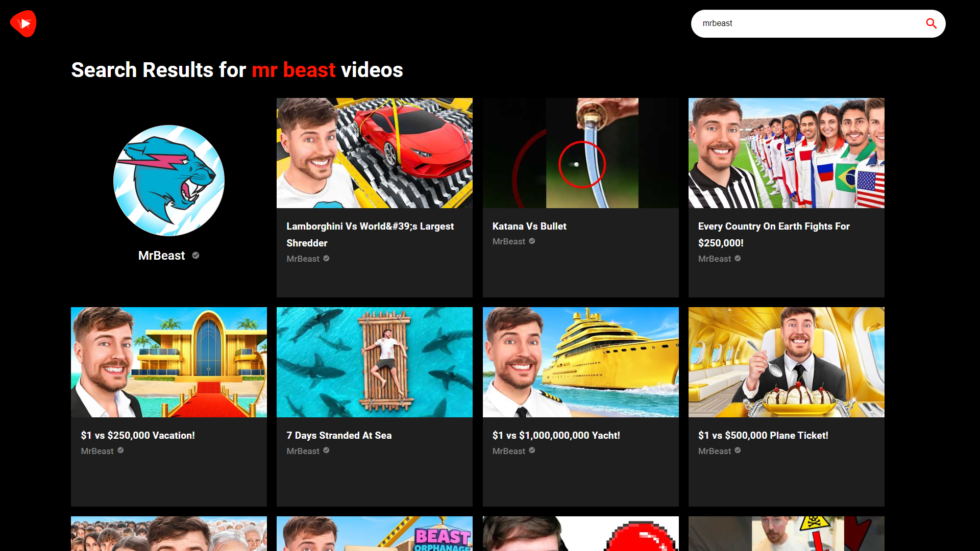Click MrBeast channel link under Yacht video
The width and height of the screenshot is (980, 551).
(508, 451)
